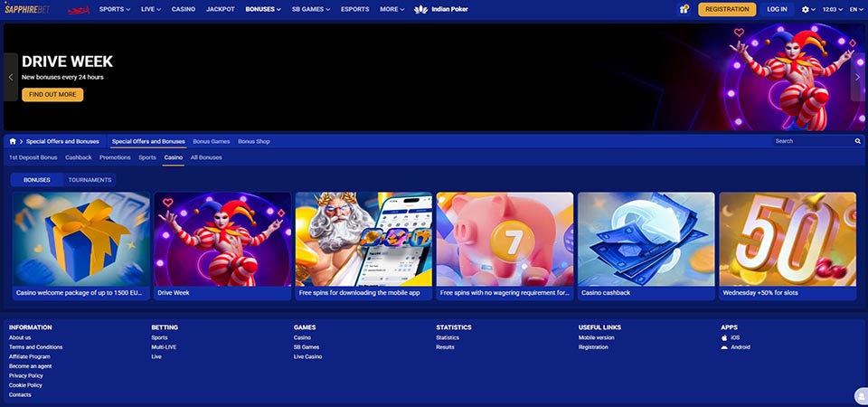Open the About us footer link
868x407 pixels.
tap(20, 337)
